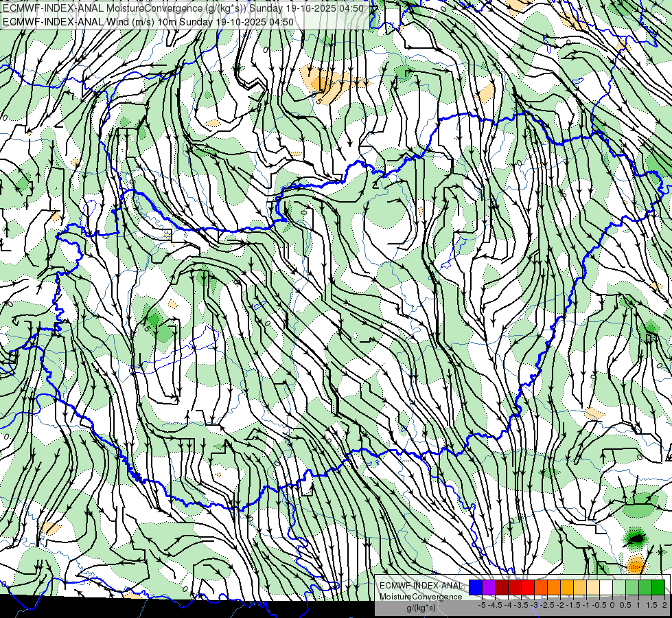Viewport: 672px width, 618px height.
Task: Click the legend value -5
Action: (482, 605)
